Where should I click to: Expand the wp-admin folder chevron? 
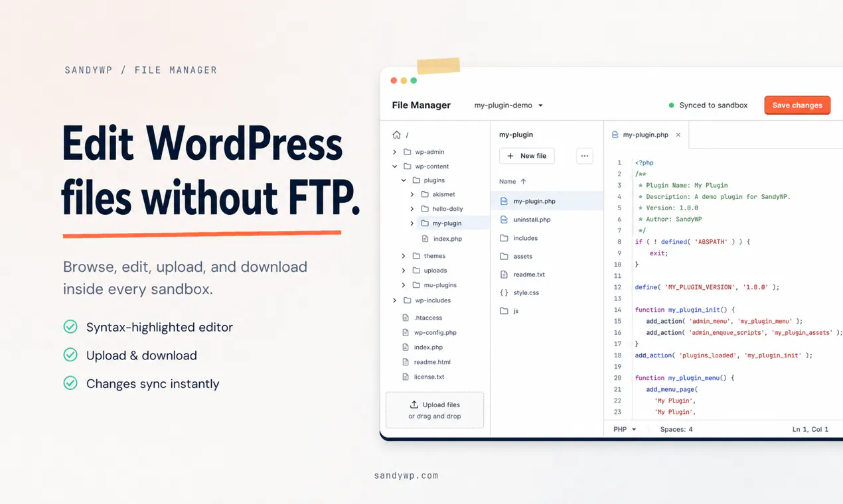(395, 152)
